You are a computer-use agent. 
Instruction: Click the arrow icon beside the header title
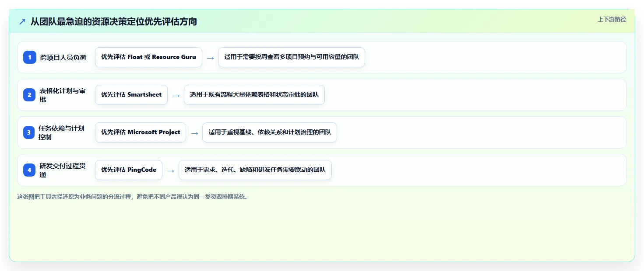coord(22,21)
